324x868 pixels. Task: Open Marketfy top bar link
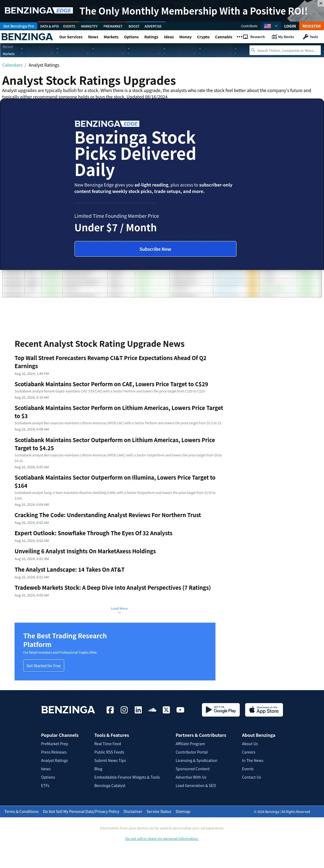89,26
